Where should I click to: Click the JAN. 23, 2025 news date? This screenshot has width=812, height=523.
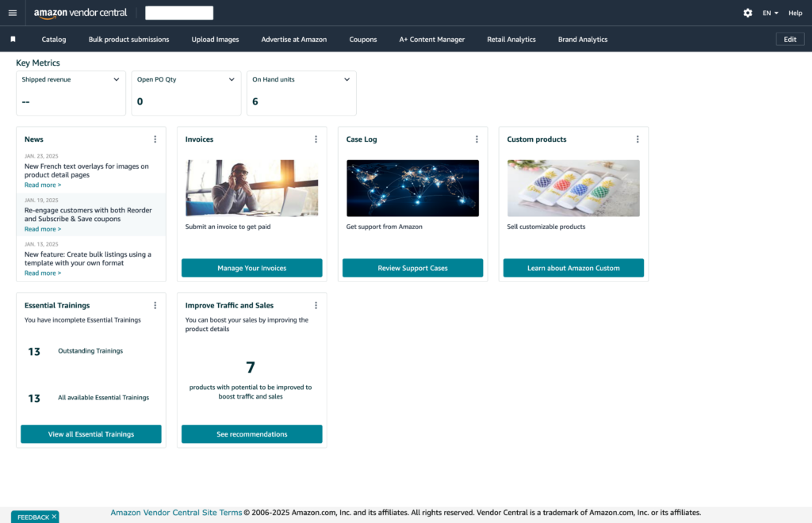41,155
